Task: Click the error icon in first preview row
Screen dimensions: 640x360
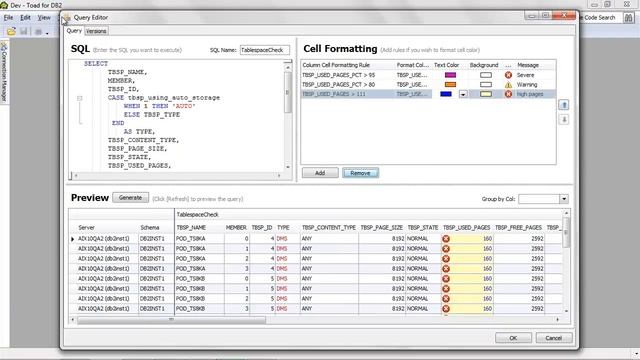Action: 446,239
